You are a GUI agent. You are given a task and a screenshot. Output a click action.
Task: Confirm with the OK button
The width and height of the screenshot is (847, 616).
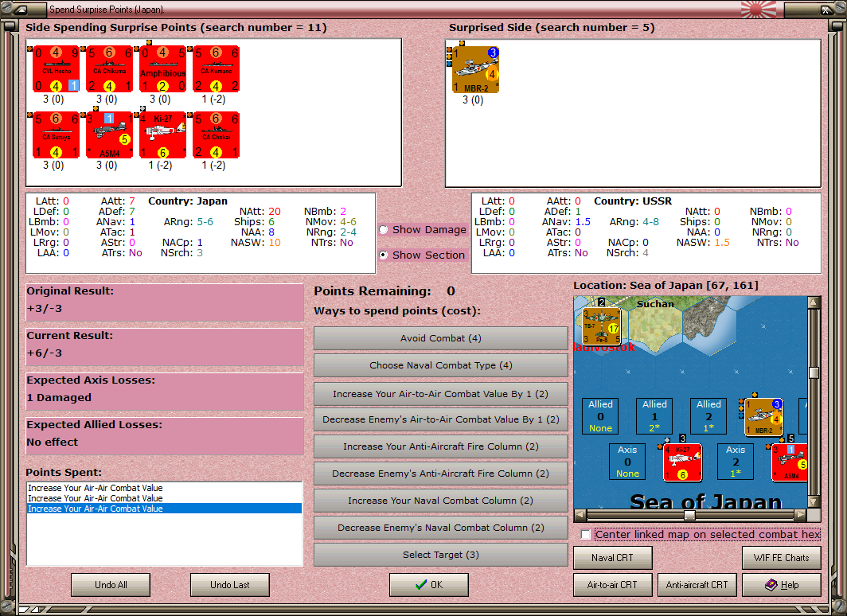click(x=429, y=585)
